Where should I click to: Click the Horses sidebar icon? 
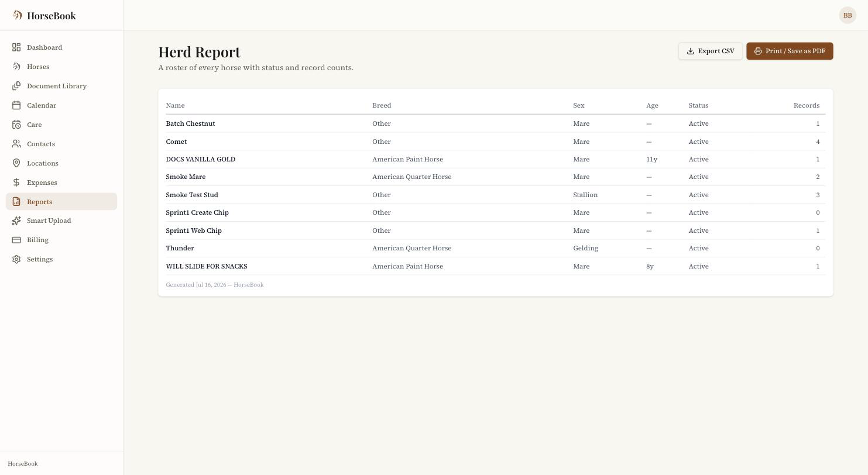[16, 67]
